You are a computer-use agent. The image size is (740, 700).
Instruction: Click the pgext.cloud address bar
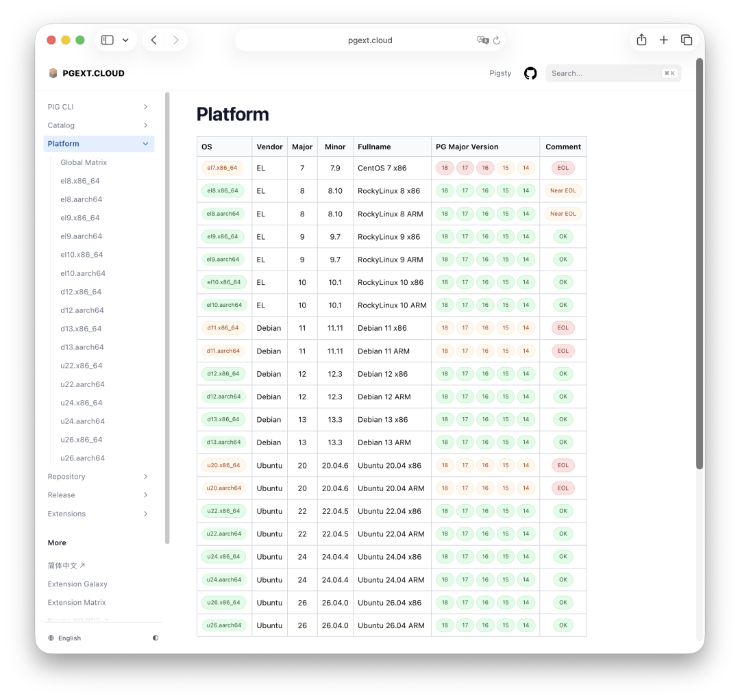370,40
